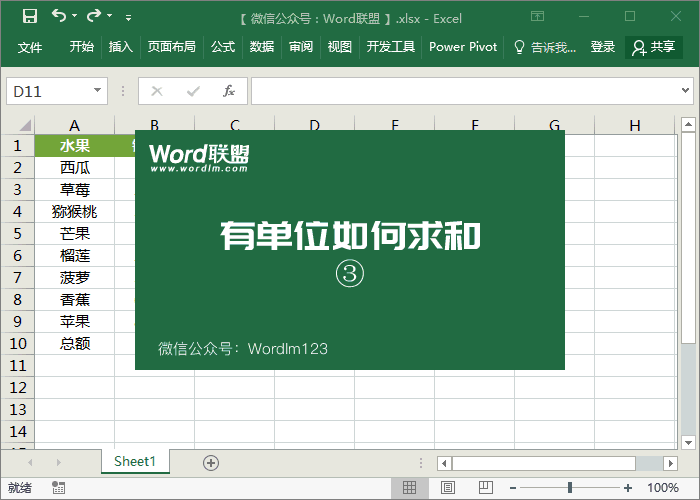This screenshot has width=700, height=500.
Task: Switch to the 开始 ribbon tab
Action: (x=82, y=47)
